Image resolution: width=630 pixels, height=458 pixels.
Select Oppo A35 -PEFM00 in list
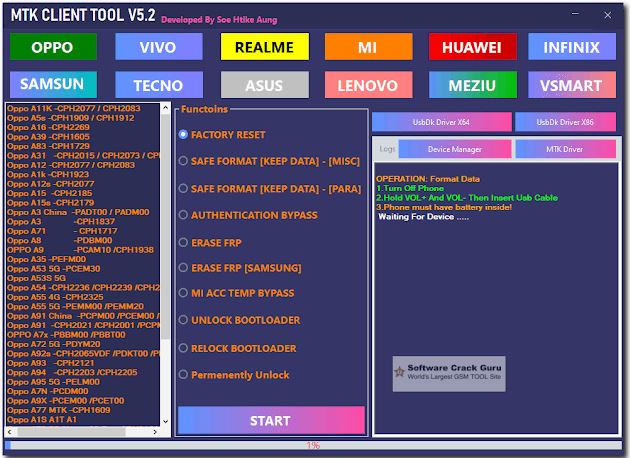(x=46, y=259)
